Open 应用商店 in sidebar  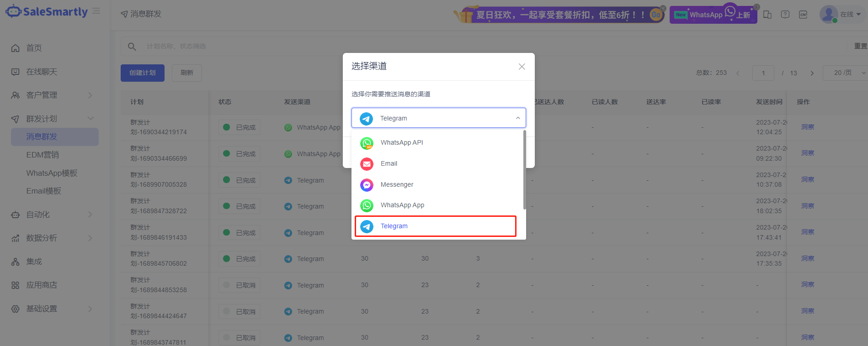[42, 285]
